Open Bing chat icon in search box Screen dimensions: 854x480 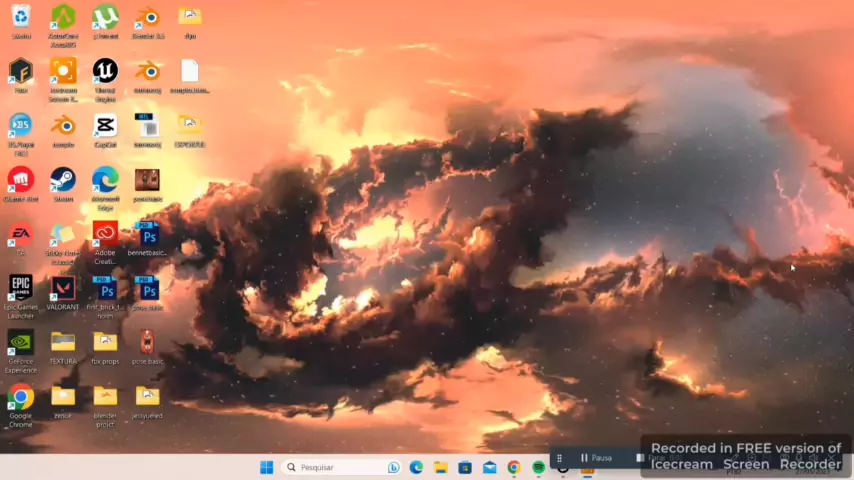[393, 467]
